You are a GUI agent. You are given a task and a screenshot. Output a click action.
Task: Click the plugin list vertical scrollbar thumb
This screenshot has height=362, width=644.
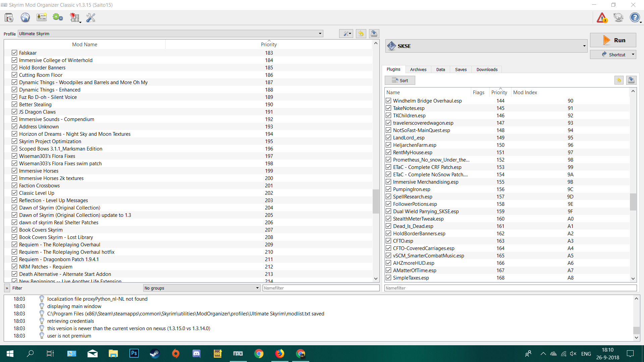pos(633,202)
